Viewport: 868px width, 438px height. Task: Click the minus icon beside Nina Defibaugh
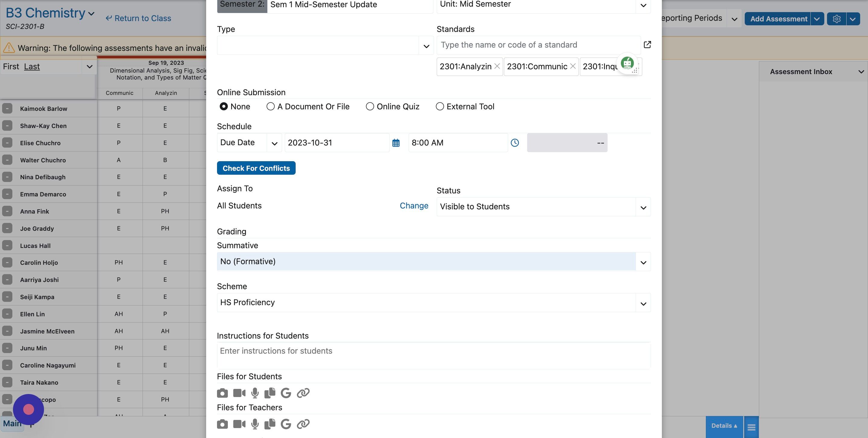pyautogui.click(x=7, y=177)
